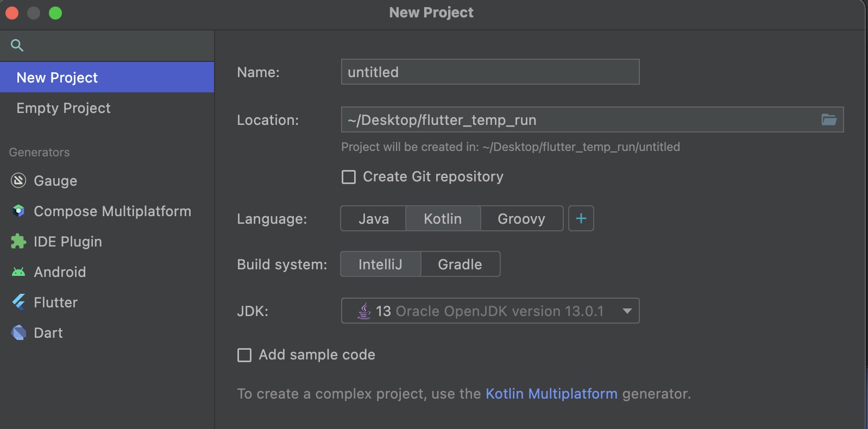Select New Project in sidebar

tap(107, 77)
